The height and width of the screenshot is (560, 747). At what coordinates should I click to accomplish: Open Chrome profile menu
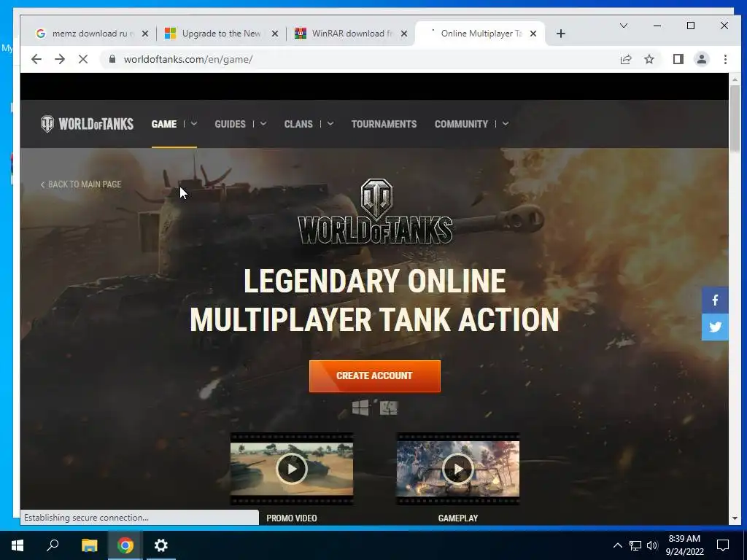click(x=701, y=59)
